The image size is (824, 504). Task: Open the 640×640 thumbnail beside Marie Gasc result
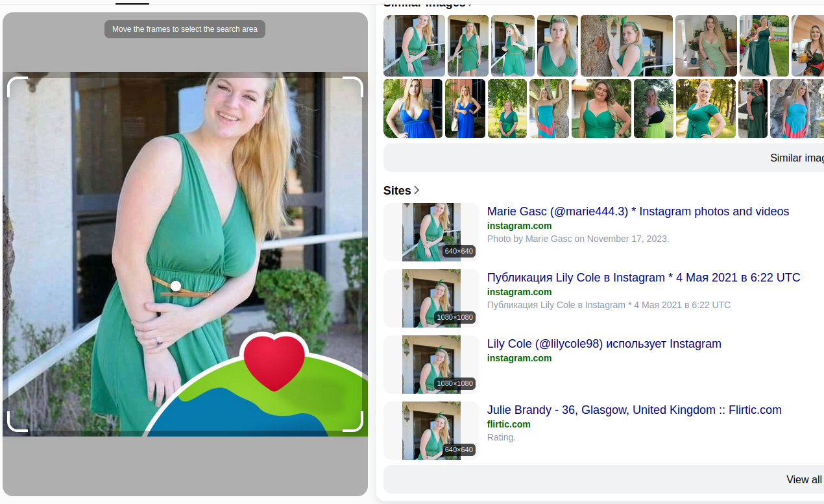tap(431, 232)
